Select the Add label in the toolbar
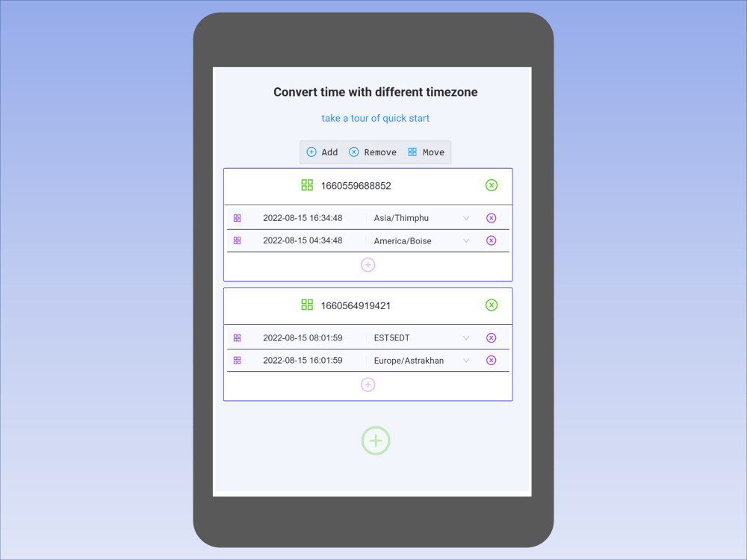This screenshot has width=747, height=560. click(x=329, y=152)
